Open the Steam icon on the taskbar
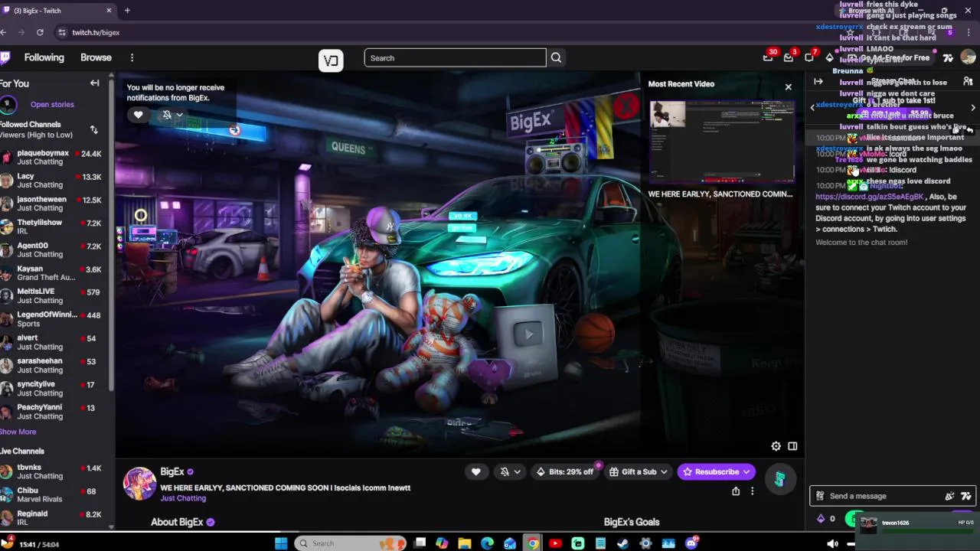980x551 pixels. (623, 543)
